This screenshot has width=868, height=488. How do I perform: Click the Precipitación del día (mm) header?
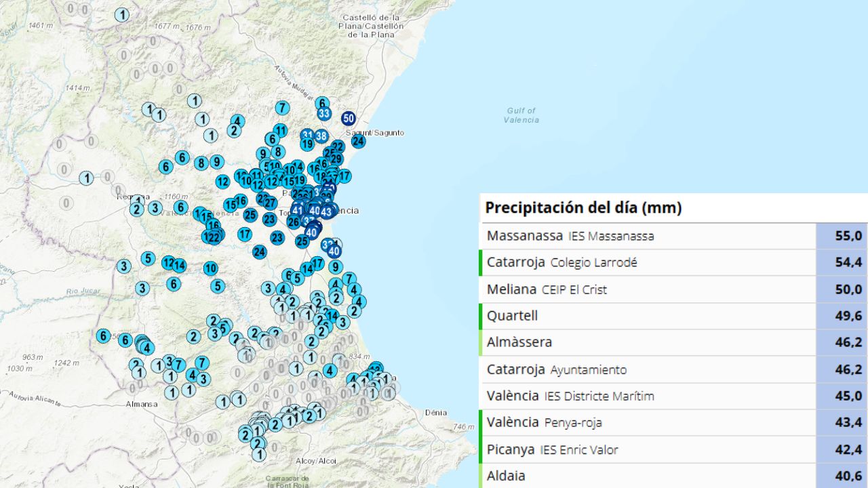583,208
